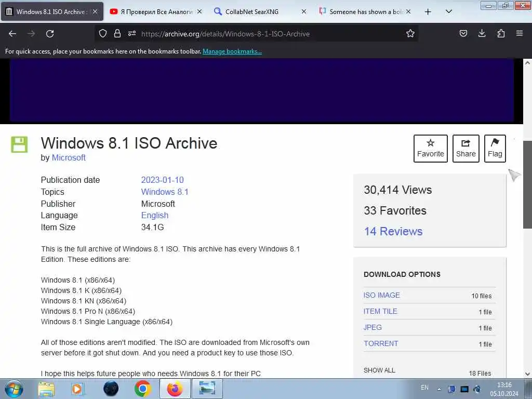Open the English language link
Image resolution: width=532 pixels, height=399 pixels.
(x=155, y=216)
